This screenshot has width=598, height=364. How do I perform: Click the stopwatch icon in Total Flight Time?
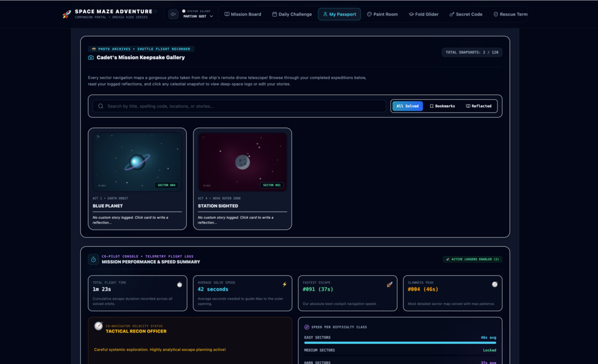(x=180, y=284)
